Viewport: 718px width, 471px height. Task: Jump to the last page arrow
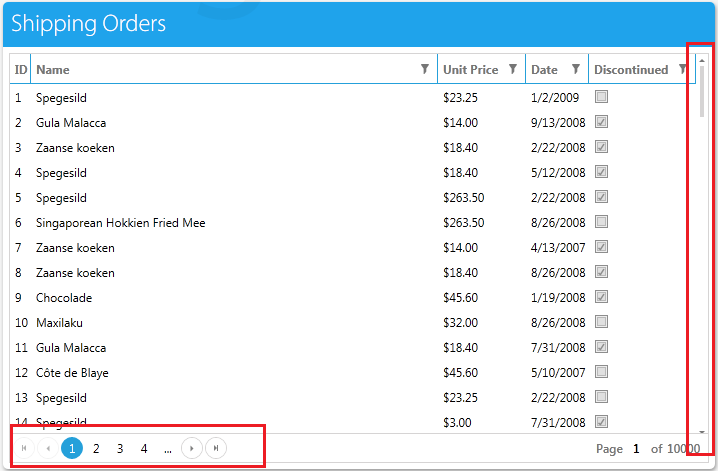coord(216,448)
